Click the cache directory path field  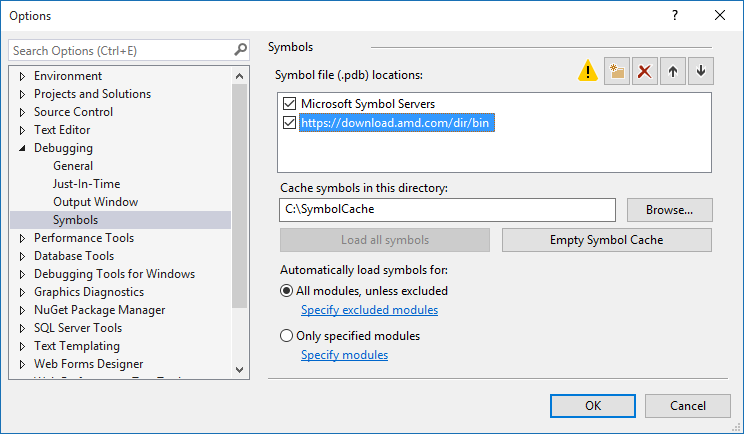coord(447,210)
